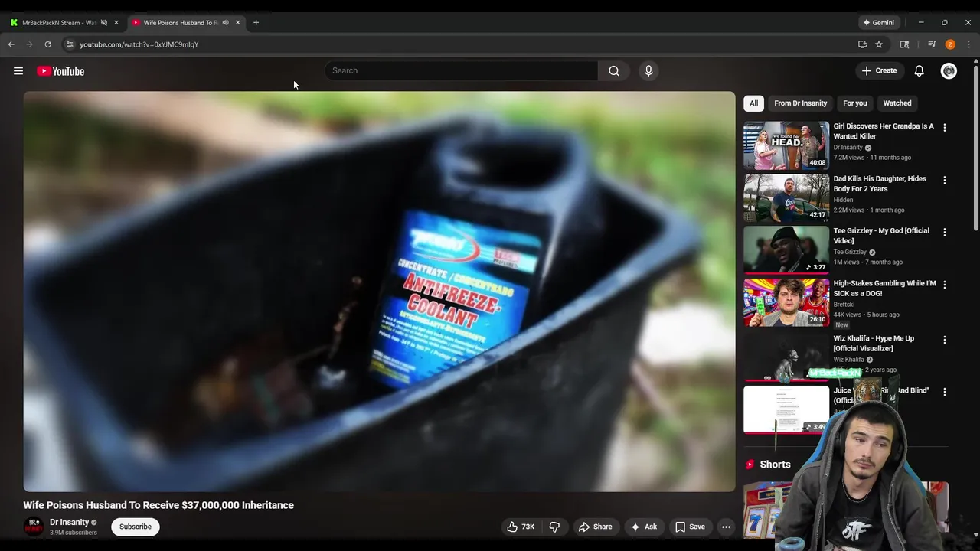Click the Share button

(x=595, y=527)
